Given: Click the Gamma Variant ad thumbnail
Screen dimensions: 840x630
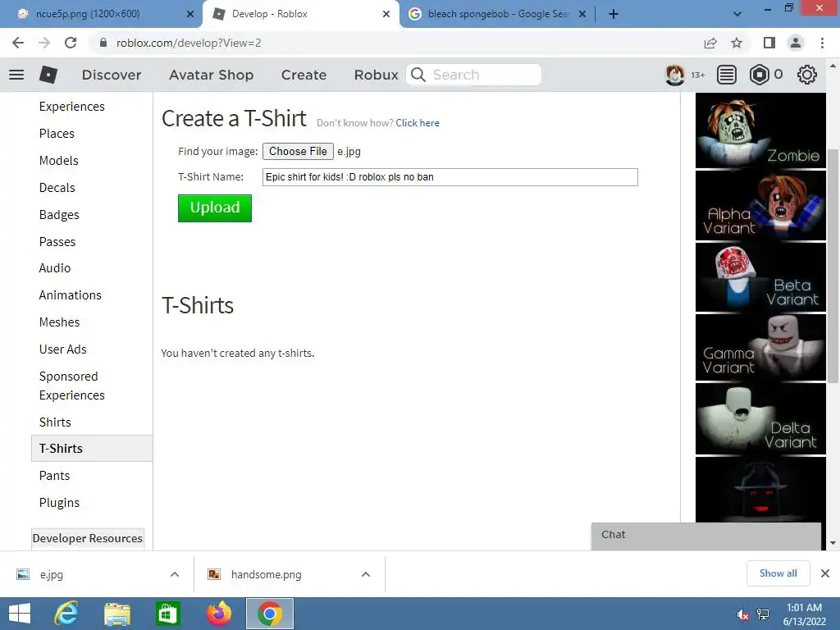Looking at the screenshot, I should point(760,347).
